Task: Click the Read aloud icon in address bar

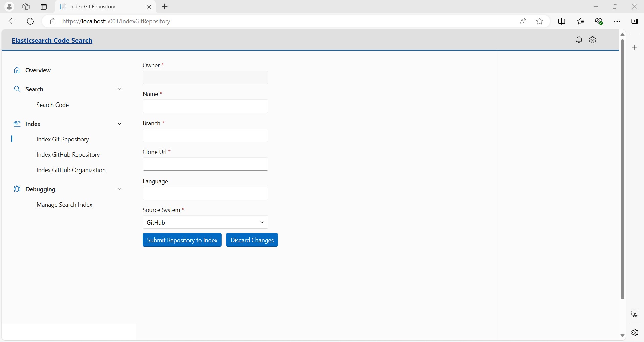Action: click(523, 21)
